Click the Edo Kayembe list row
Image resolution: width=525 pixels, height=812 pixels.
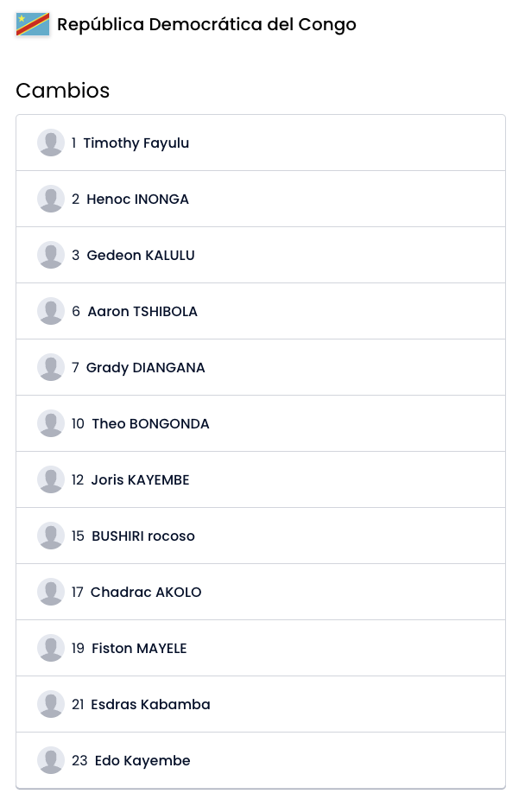point(259,760)
